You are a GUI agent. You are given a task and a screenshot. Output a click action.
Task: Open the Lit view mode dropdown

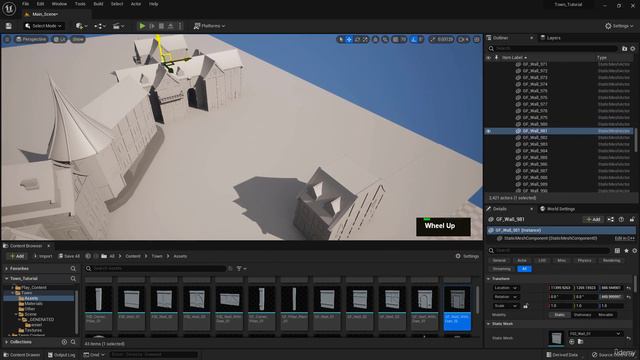point(59,39)
